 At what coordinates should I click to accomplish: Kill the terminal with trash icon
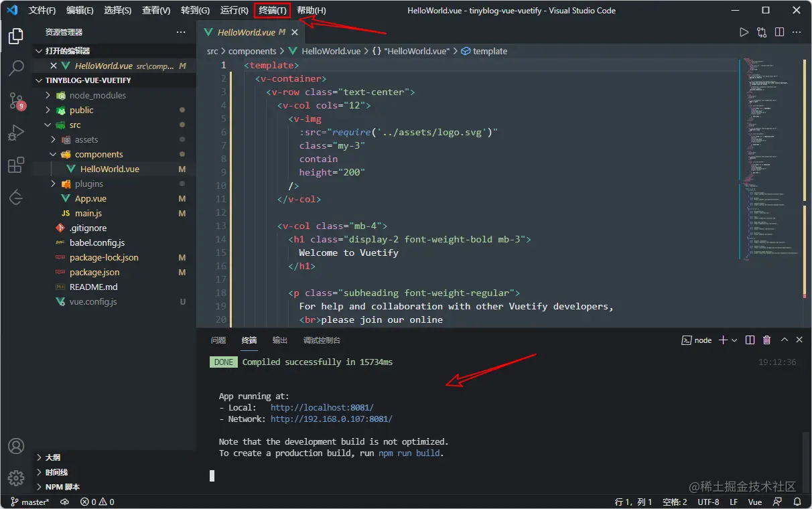coord(767,340)
